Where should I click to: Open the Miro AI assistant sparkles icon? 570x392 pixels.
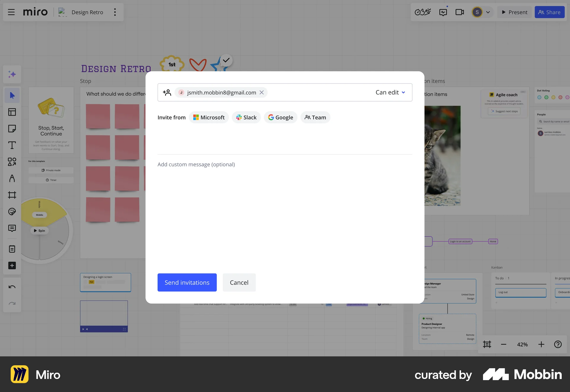tap(12, 75)
